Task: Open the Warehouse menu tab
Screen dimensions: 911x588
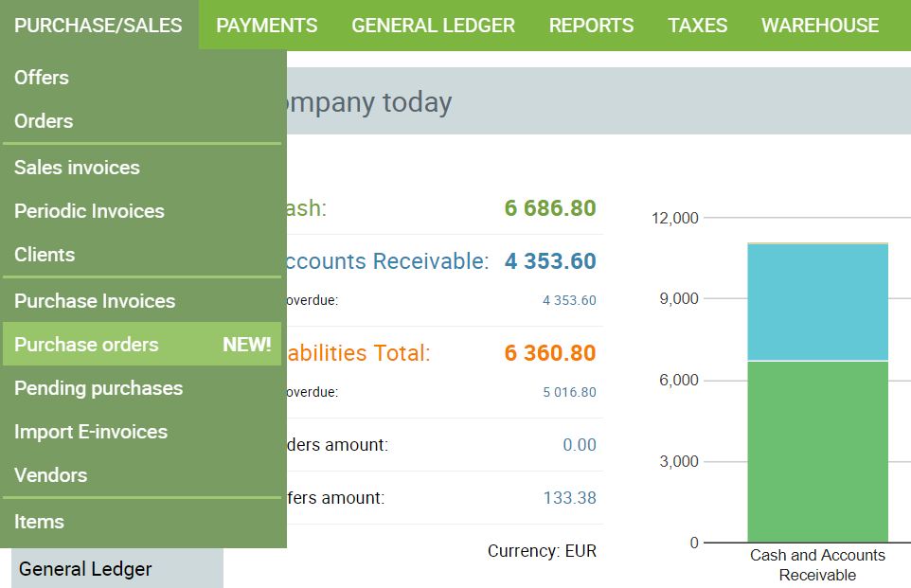Action: (x=820, y=26)
